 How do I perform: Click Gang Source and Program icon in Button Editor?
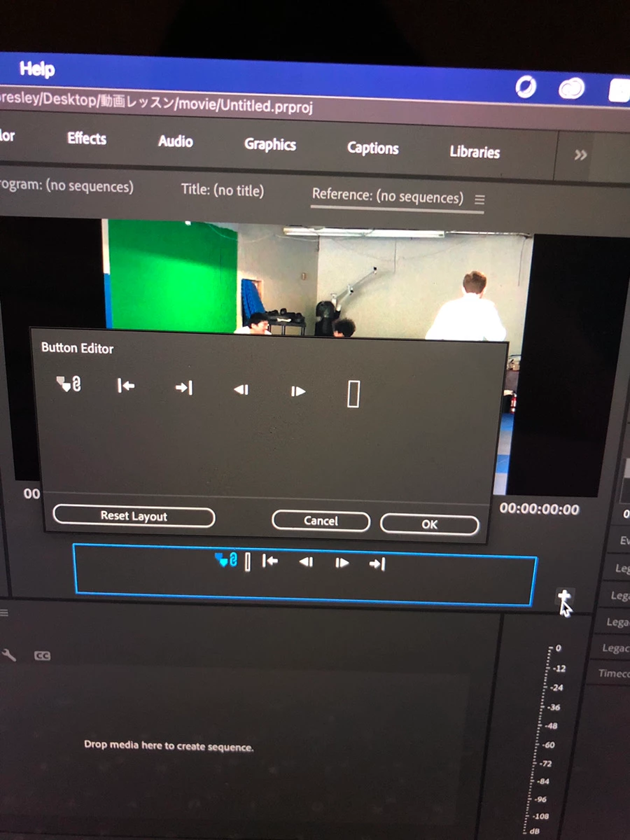pyautogui.click(x=69, y=384)
